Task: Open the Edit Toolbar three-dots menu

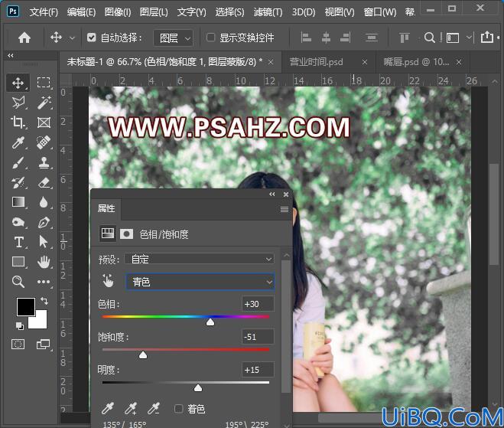Action: 44,282
